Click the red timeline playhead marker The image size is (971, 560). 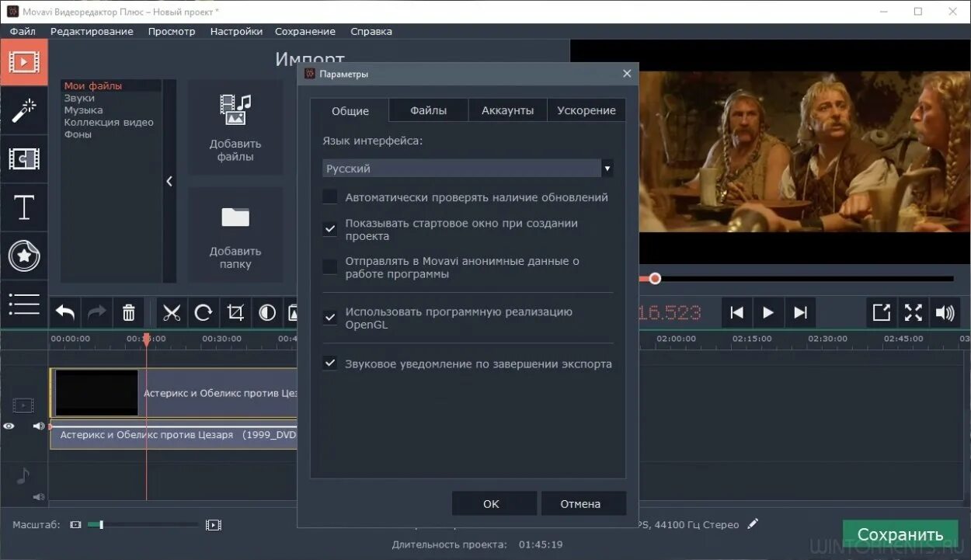click(x=146, y=339)
